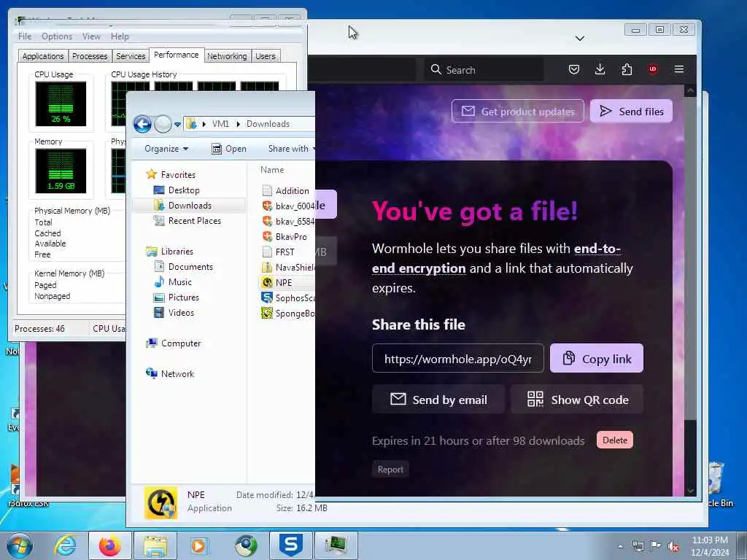
Task: Switch to the Processes tab
Action: (90, 56)
